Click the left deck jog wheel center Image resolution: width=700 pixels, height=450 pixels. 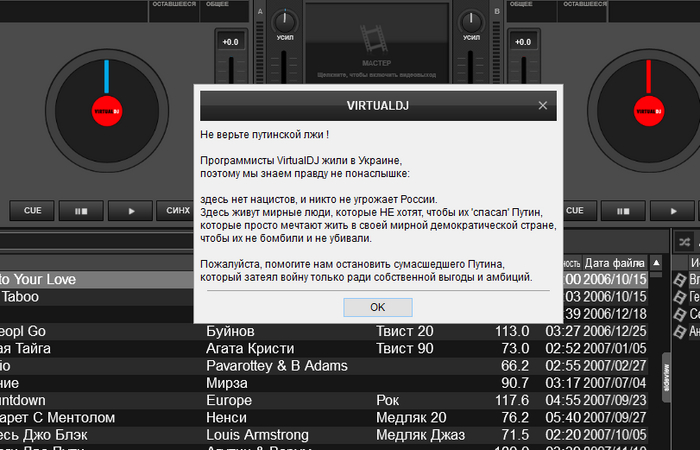105,110
